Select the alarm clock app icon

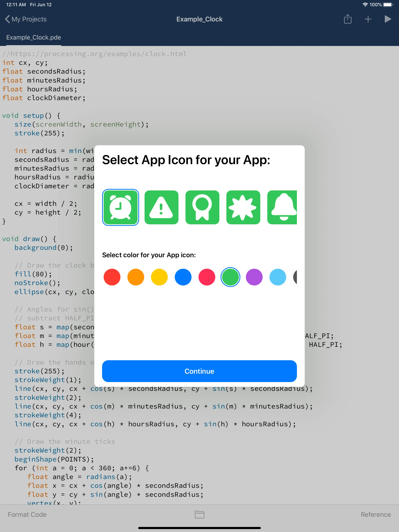click(x=120, y=207)
